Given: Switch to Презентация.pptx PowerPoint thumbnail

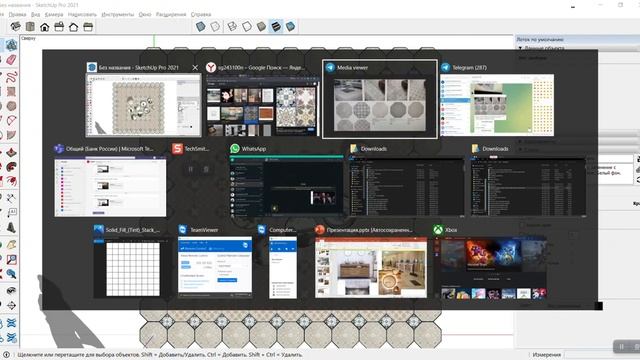Looking at the screenshot, I should (371, 267).
